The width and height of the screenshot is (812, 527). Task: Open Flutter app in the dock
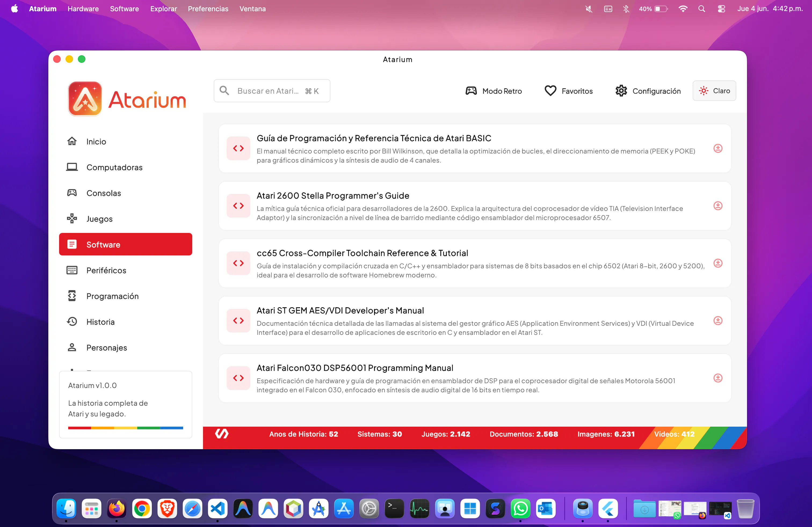pyautogui.click(x=608, y=508)
